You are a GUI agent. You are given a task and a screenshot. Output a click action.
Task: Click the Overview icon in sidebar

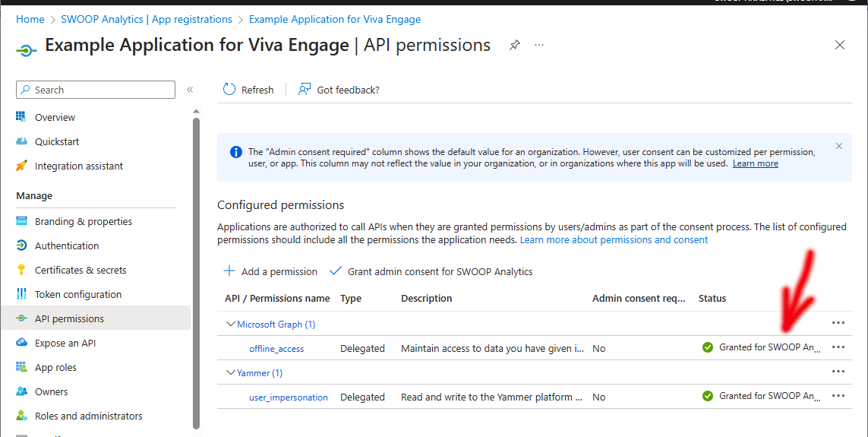pos(21,117)
